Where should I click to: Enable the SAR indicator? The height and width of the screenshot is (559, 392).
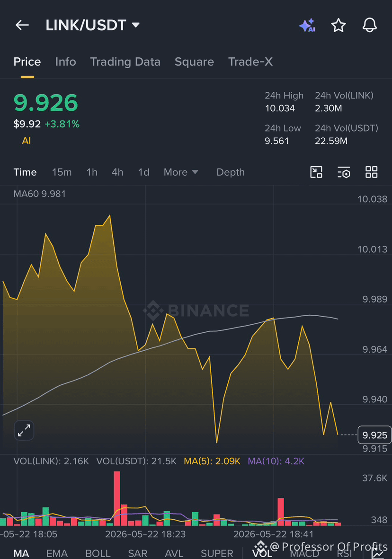(x=137, y=553)
